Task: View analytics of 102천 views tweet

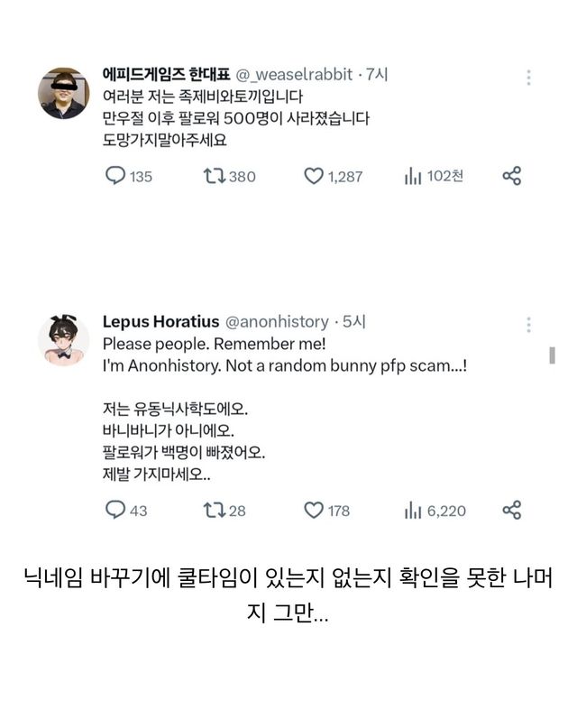Action: (413, 176)
